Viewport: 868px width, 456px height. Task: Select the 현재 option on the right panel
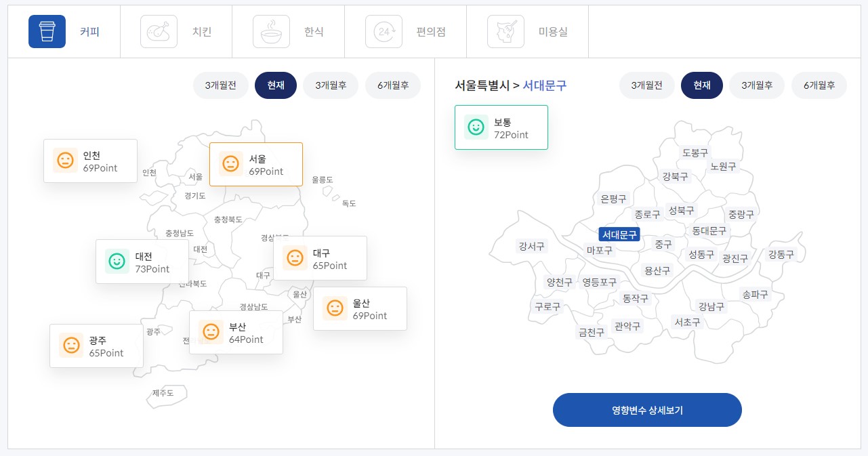(x=701, y=85)
